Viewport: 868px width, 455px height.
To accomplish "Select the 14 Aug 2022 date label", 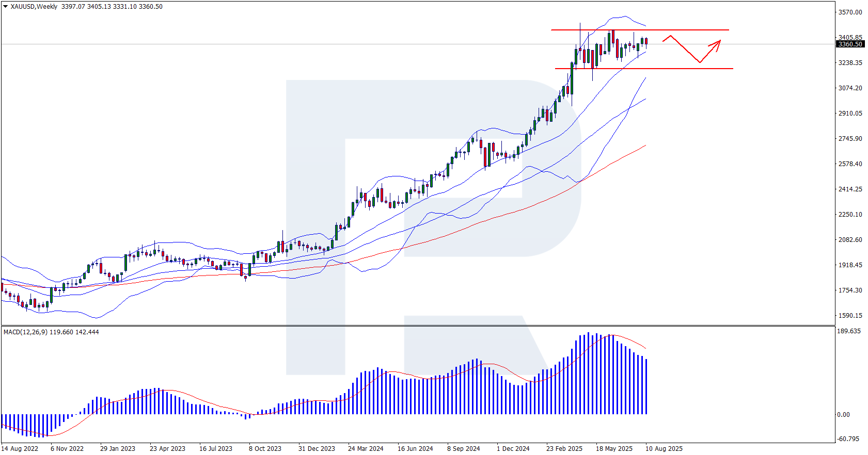I will coord(20,449).
